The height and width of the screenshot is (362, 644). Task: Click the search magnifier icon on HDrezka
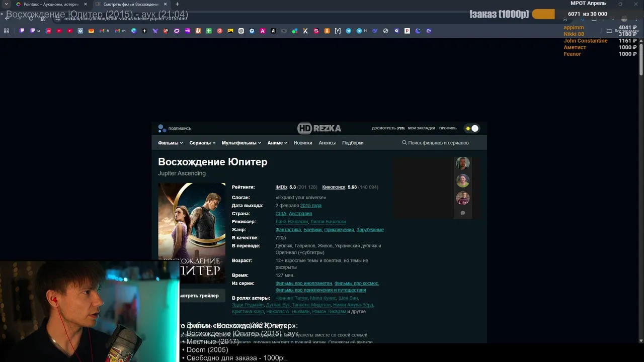[x=405, y=143]
